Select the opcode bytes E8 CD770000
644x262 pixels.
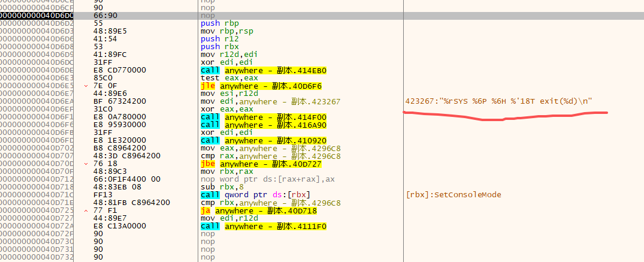[x=122, y=70]
